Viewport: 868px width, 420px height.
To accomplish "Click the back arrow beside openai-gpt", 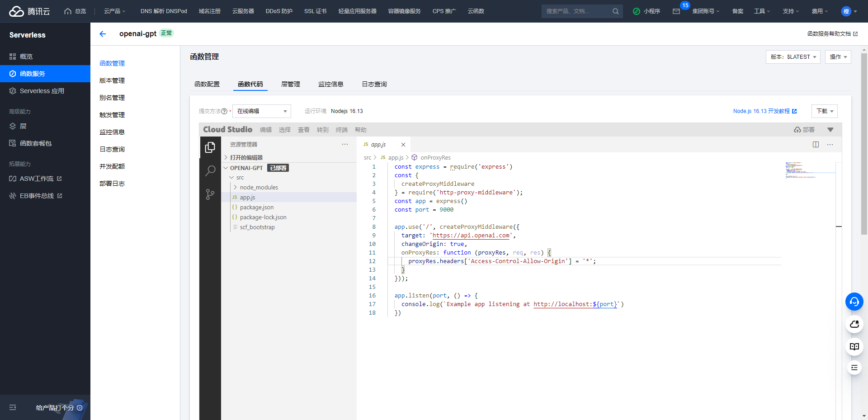I will pos(103,34).
